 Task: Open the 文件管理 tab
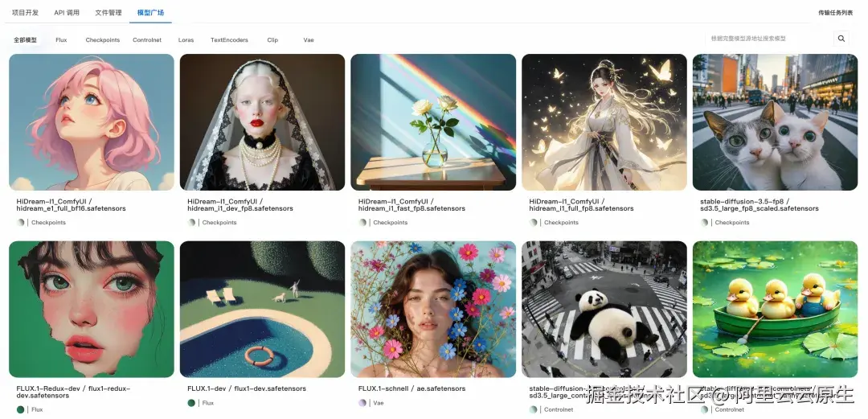108,12
